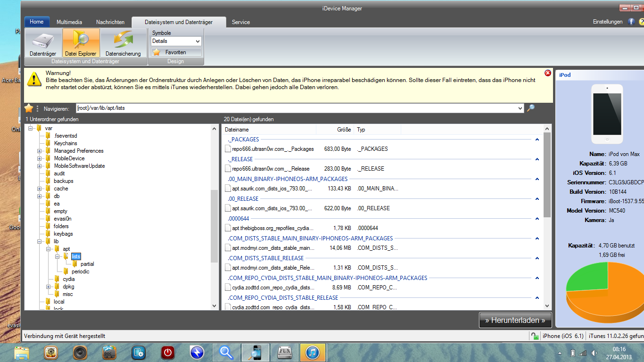Click file icon of repo666.ultrasn0w.com_._Packages
This screenshot has width=644, height=362.
228,149
